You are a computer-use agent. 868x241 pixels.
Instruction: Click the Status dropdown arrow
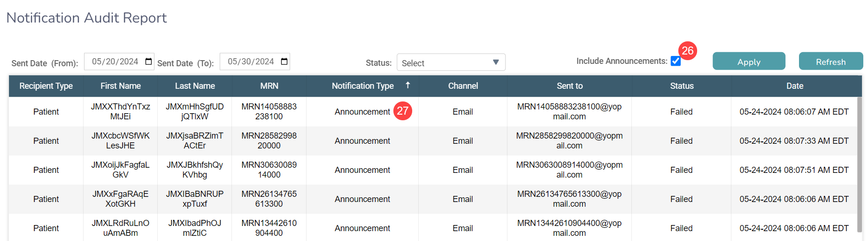pyautogui.click(x=496, y=62)
